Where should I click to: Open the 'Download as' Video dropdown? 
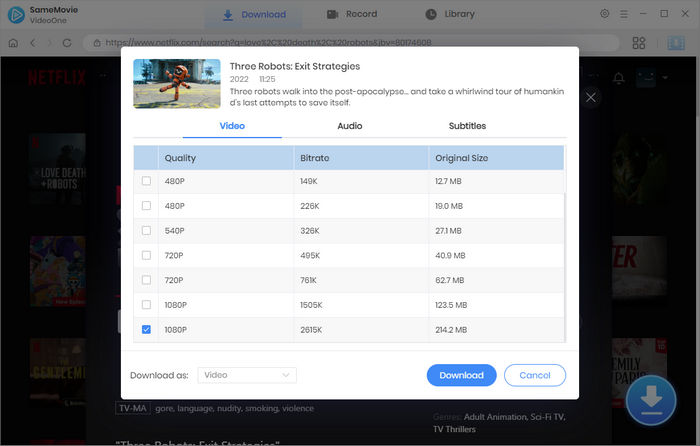pos(246,375)
